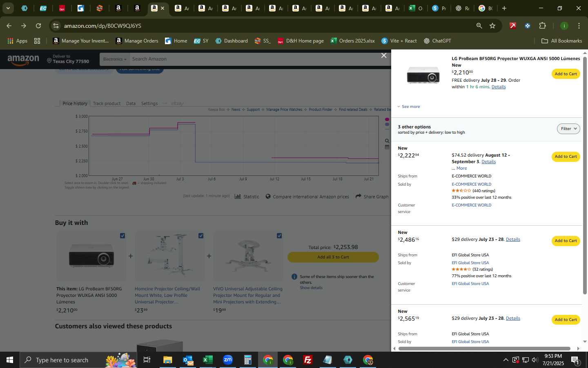Go back with the browser back arrow
This screenshot has width=588, height=368.
(9, 26)
